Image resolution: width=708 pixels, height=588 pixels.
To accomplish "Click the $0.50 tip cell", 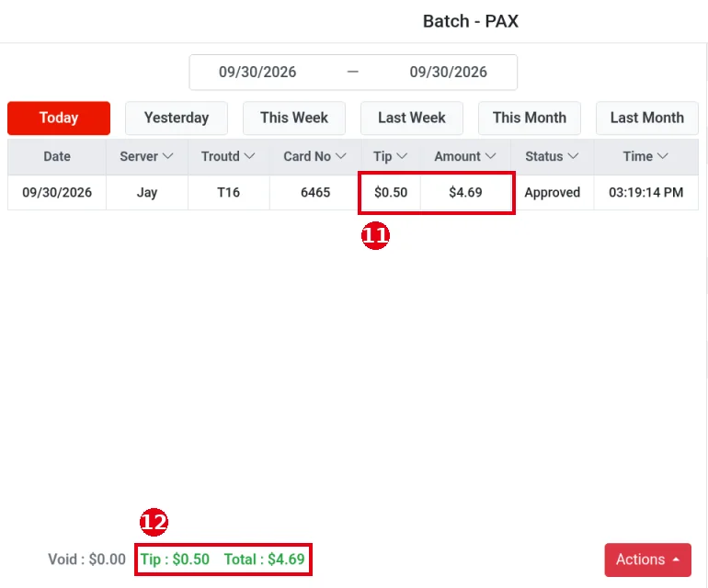I will (x=391, y=193).
